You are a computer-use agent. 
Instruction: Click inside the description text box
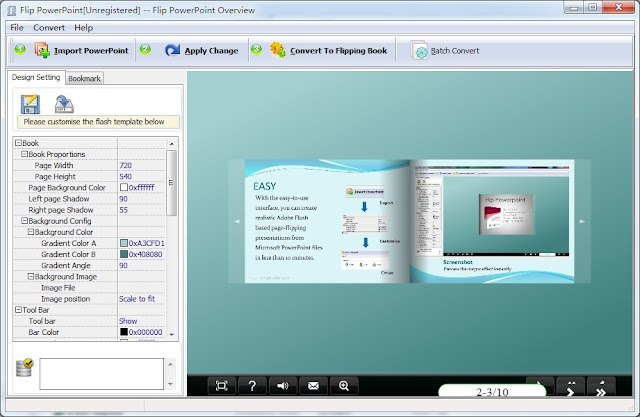pos(102,374)
